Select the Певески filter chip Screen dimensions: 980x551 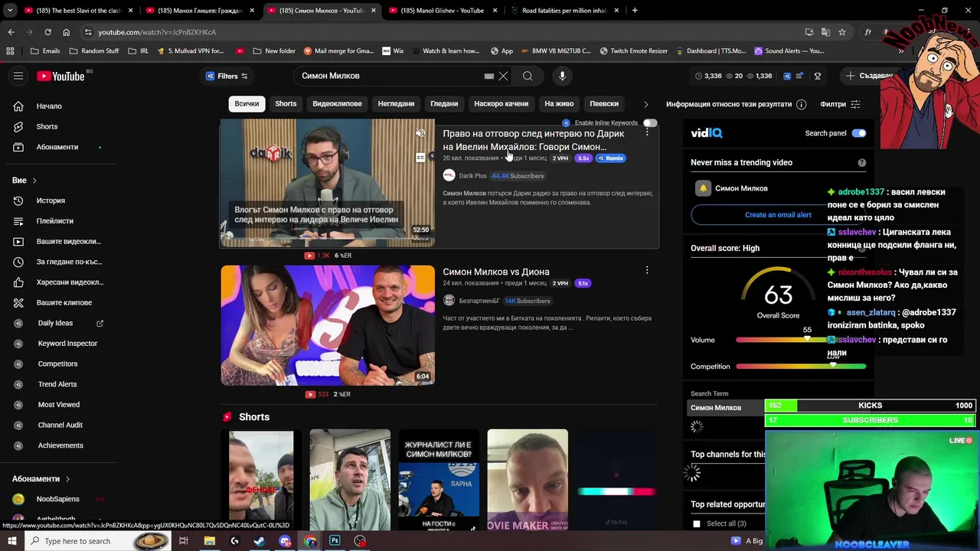coord(604,103)
